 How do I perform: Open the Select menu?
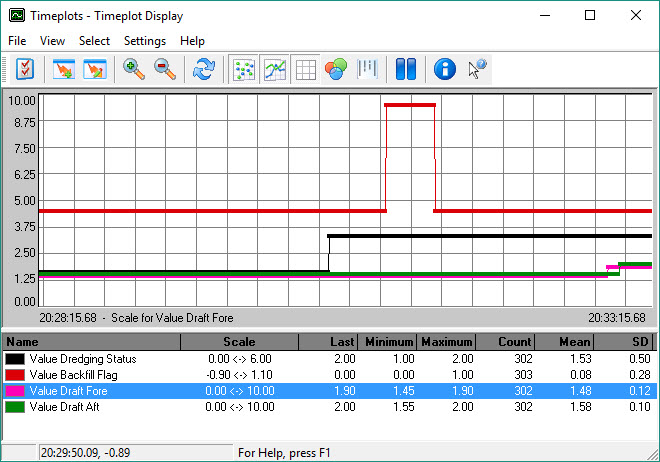pos(94,41)
